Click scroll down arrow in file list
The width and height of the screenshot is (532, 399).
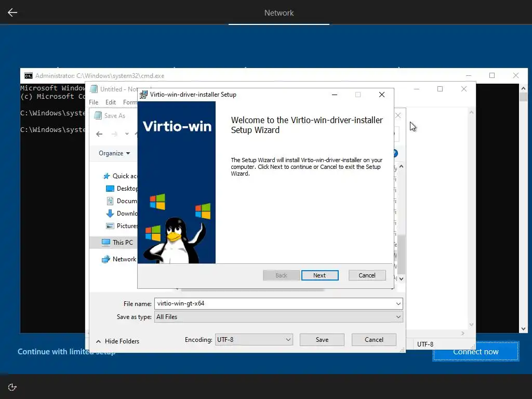point(402,279)
